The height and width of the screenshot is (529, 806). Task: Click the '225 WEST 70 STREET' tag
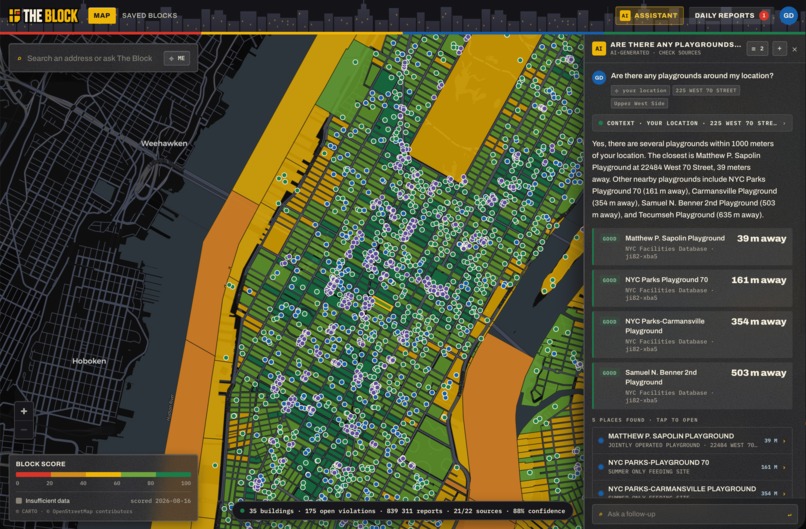point(706,90)
